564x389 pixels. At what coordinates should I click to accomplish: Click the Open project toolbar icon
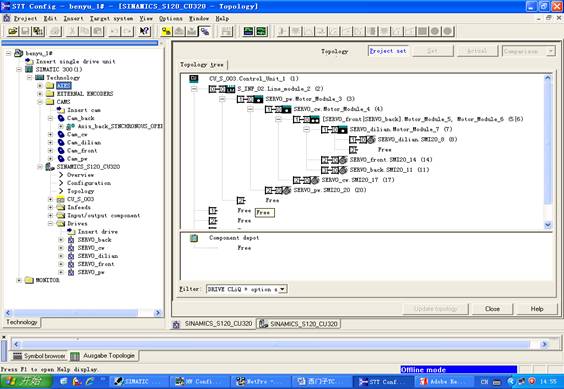click(13, 31)
